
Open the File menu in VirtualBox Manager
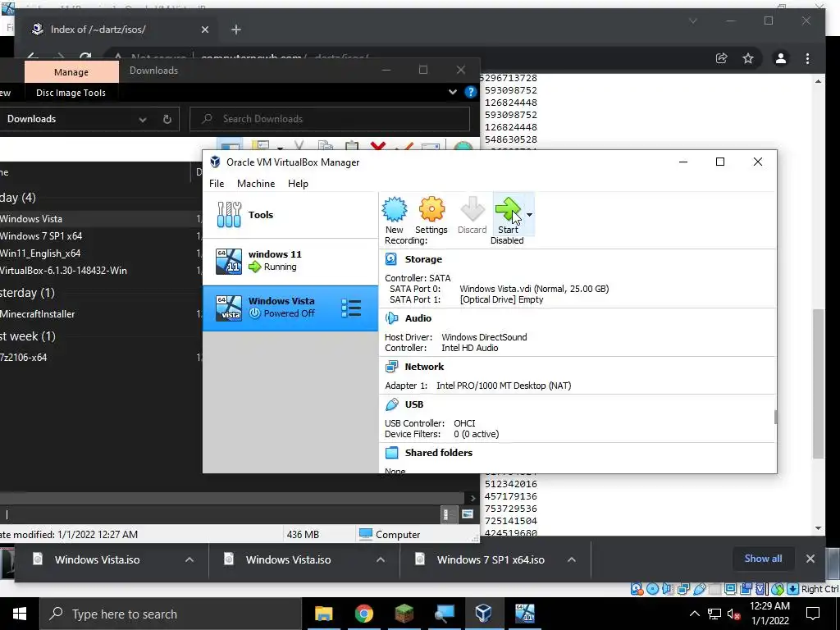[217, 183]
